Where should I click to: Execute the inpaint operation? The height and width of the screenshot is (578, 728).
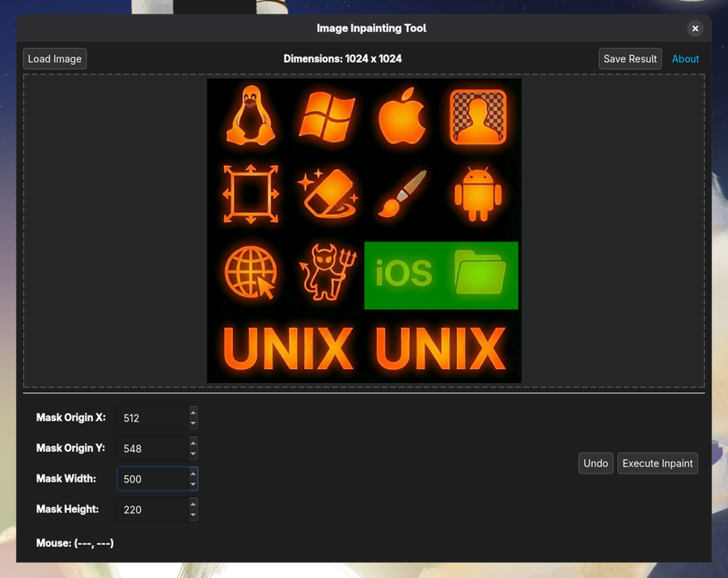[657, 463]
